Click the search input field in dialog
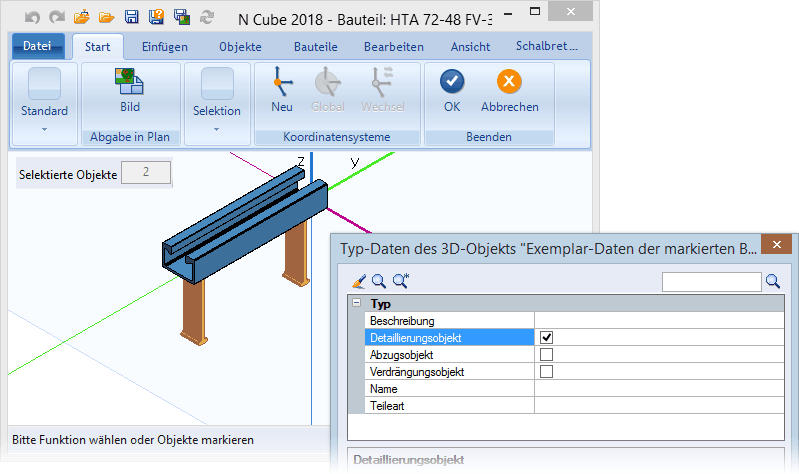 tap(711, 282)
